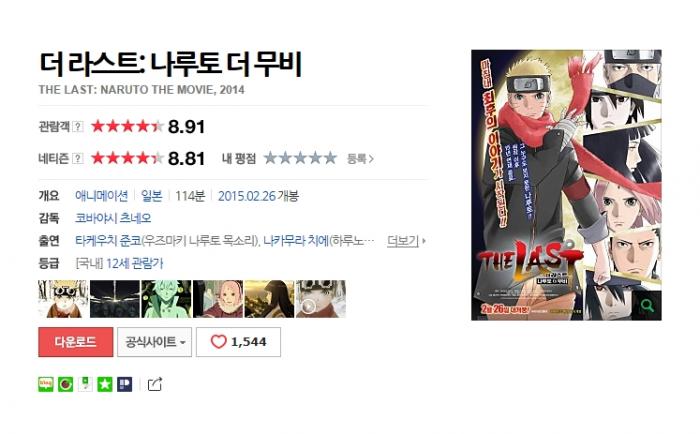The width and height of the screenshot is (700, 434).
Task: Open the 공식사이트 dropdown
Action: [x=154, y=342]
